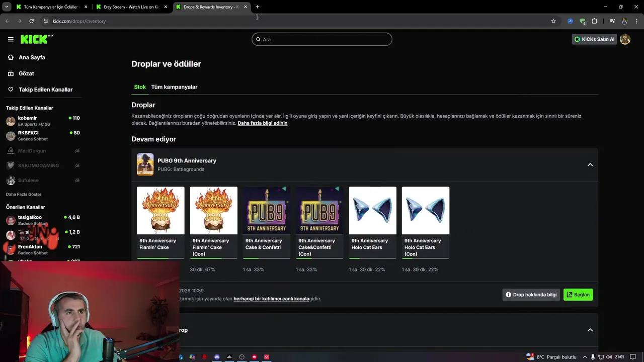The height and width of the screenshot is (362, 644).
Task: Select 9th Anniversary Holo Cat Ears image
Action: point(372,210)
